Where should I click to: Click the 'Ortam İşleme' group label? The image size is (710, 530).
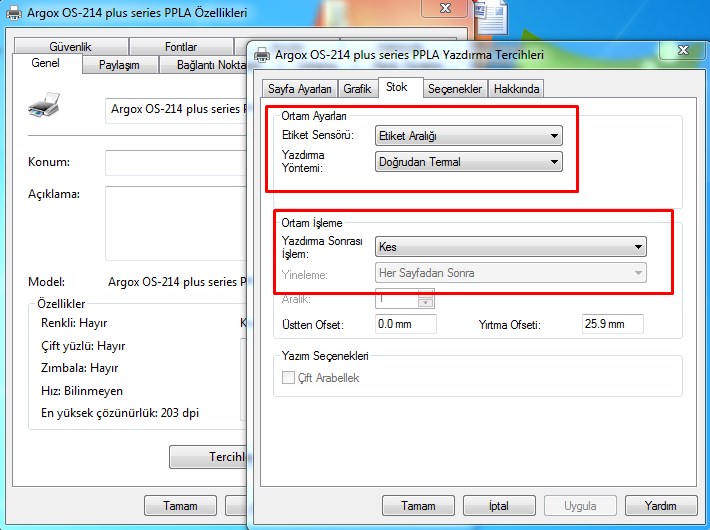coord(312,223)
